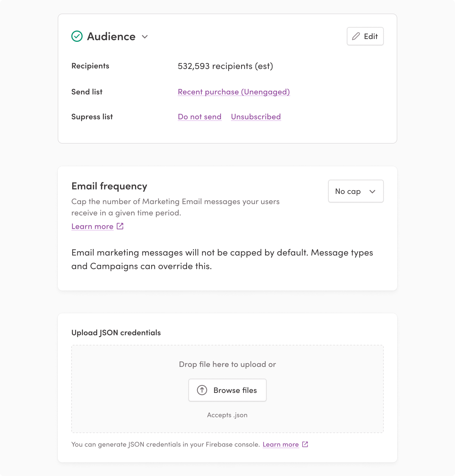455x476 pixels.
Task: Click the Email frequency heading
Action: tap(109, 186)
